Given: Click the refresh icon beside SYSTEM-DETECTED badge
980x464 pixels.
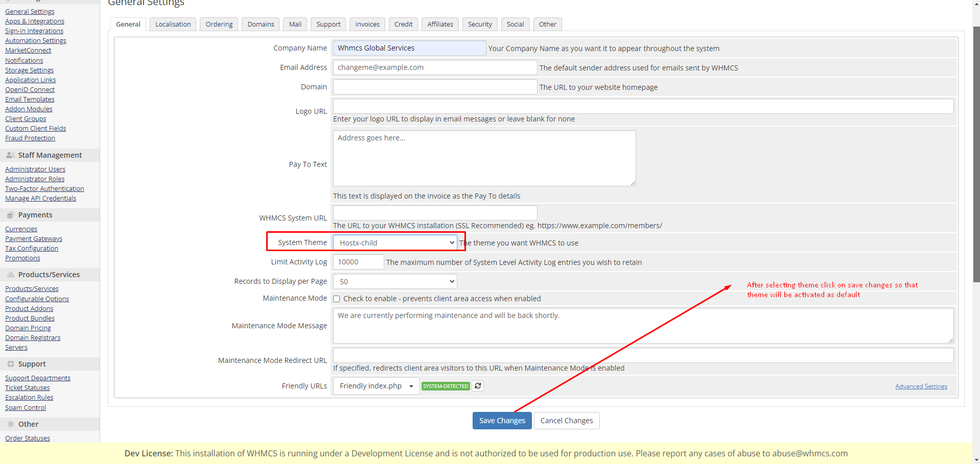Looking at the screenshot, I should pyautogui.click(x=478, y=386).
